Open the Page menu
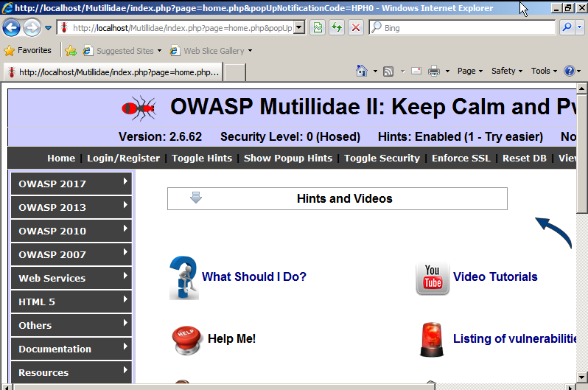 pyautogui.click(x=470, y=71)
